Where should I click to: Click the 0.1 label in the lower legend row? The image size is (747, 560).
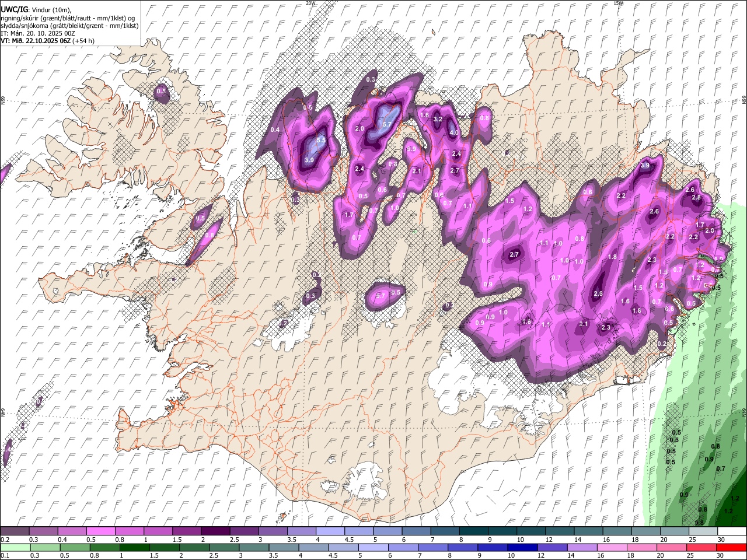(5, 556)
